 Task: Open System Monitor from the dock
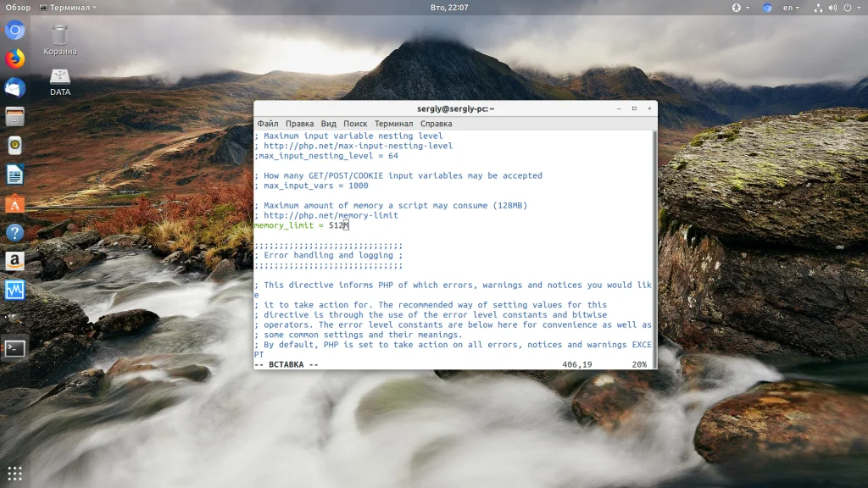pos(15,290)
